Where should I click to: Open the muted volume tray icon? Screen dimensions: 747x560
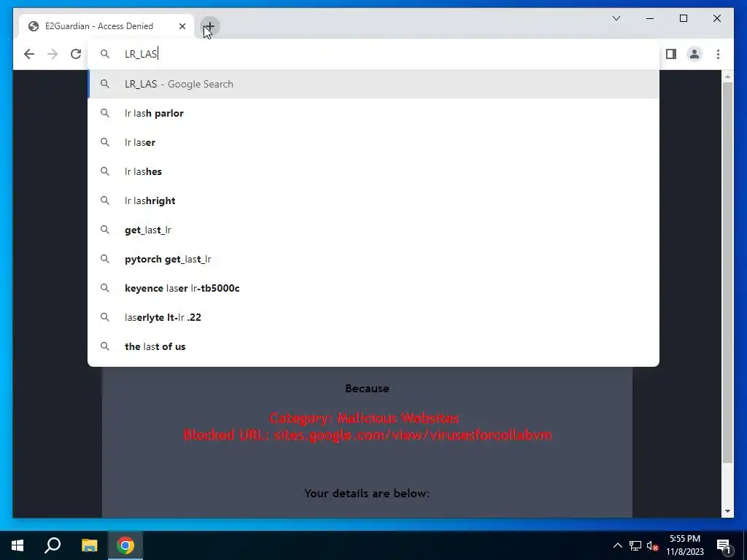(x=652, y=545)
